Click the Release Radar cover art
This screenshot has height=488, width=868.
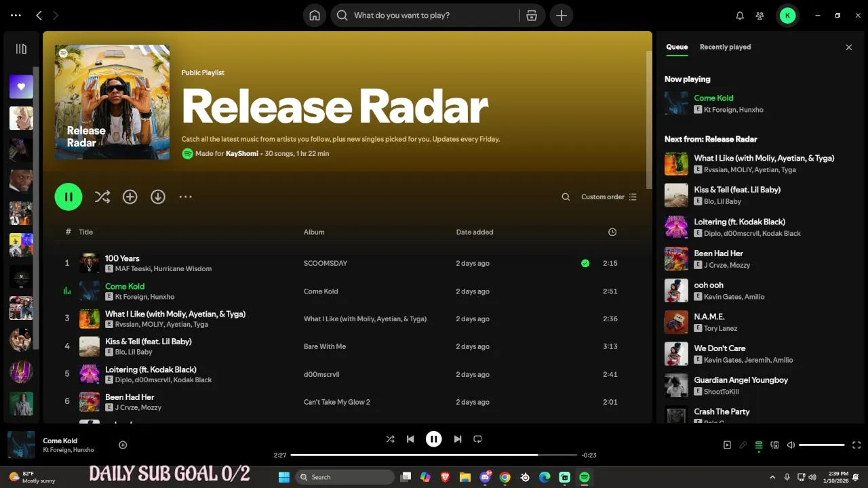coord(112,102)
